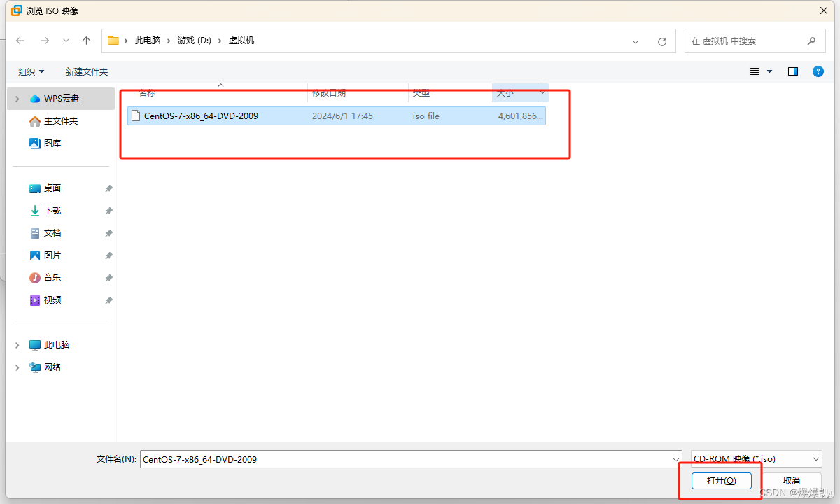840x504 pixels.
Task: Open the recent locations chevron
Action: tap(66, 41)
